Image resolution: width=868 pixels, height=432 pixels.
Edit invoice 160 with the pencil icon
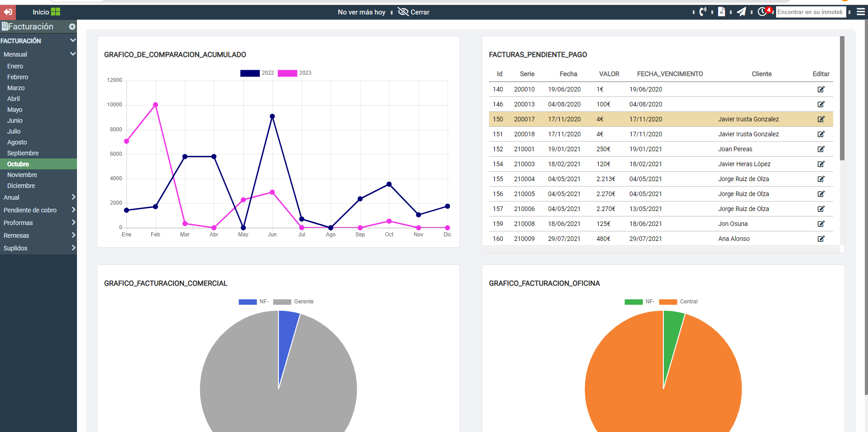click(x=821, y=239)
